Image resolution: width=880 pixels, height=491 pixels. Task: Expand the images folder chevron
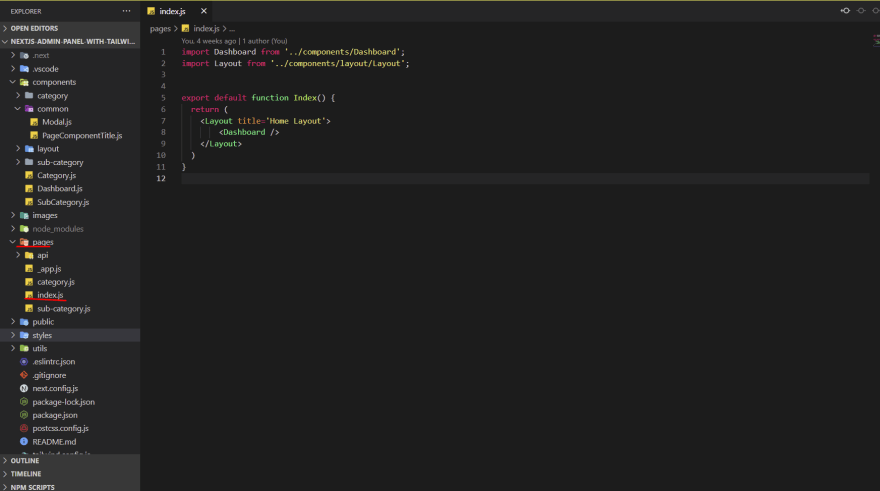click(13, 215)
